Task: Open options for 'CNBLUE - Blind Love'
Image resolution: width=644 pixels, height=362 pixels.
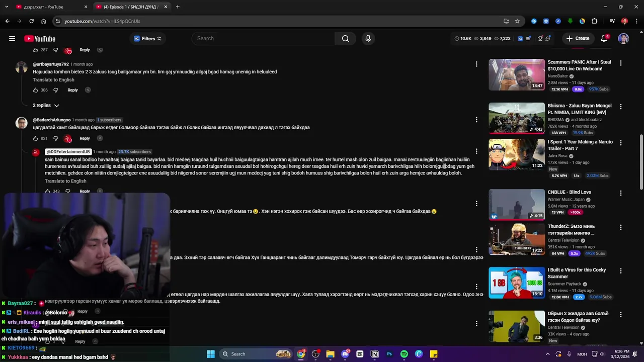Action: 621,193
